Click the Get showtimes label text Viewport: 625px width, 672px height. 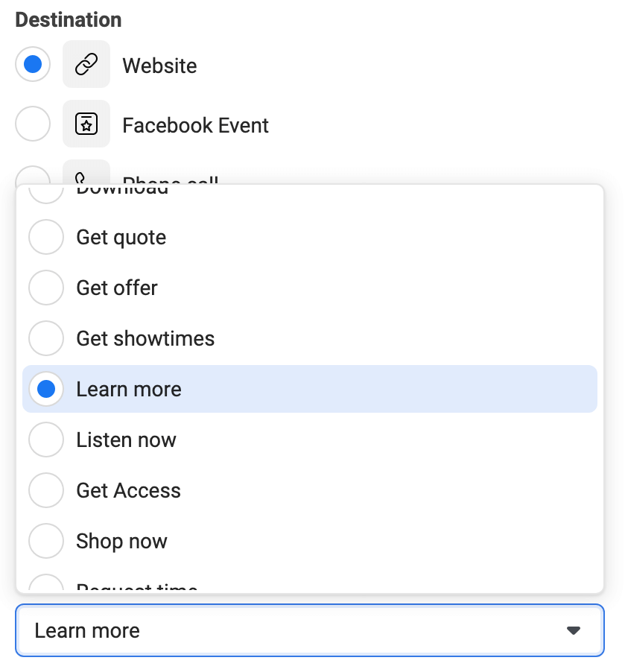click(x=145, y=338)
